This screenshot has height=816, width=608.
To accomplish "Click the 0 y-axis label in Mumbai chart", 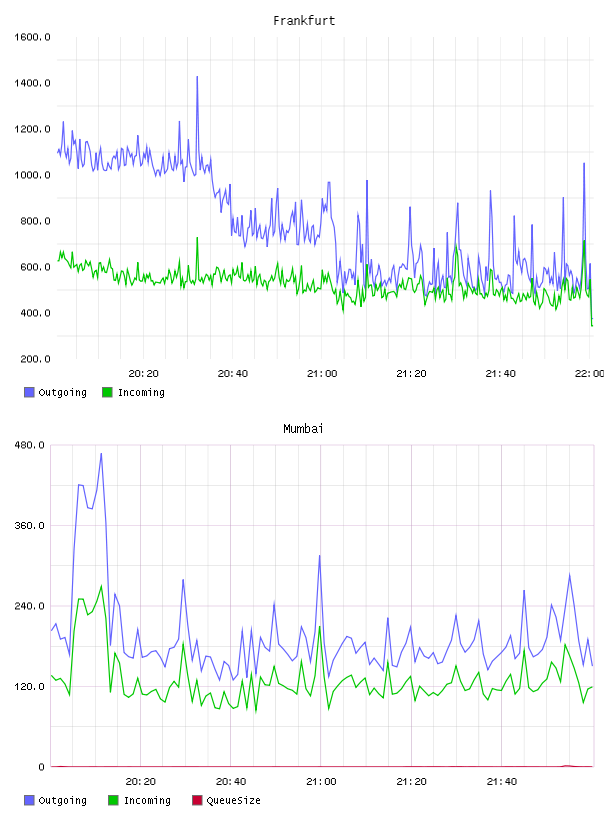I will click(x=42, y=767).
